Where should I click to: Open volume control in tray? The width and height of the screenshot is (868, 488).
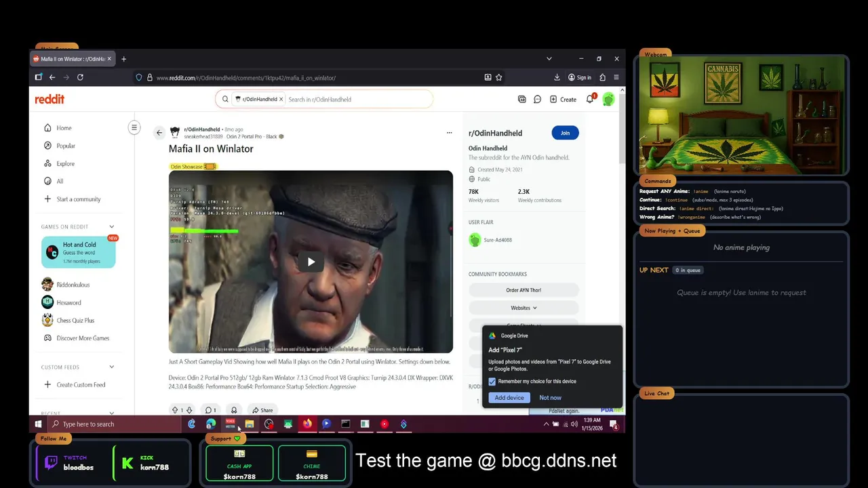point(574,424)
